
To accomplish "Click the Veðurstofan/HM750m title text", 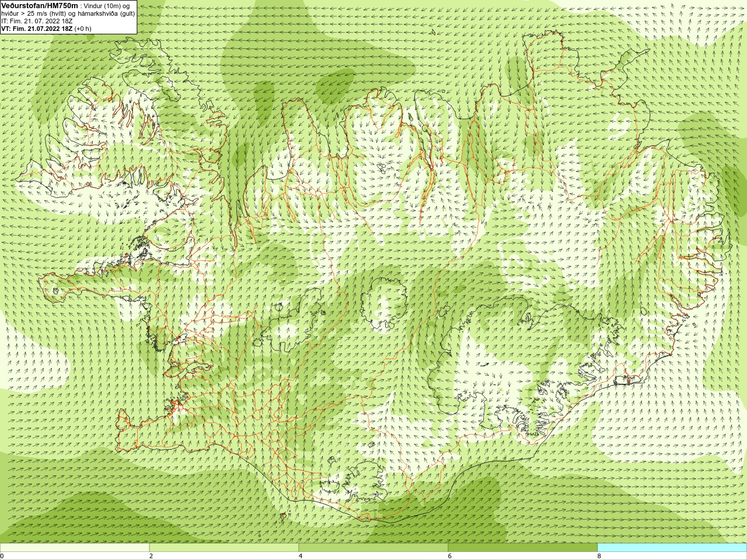I will click(x=39, y=5).
